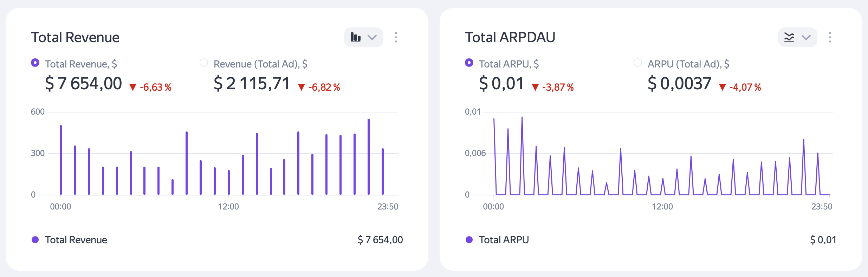Click red down arrow beside -3,87 %
This screenshot has width=868, height=277.
click(x=535, y=87)
